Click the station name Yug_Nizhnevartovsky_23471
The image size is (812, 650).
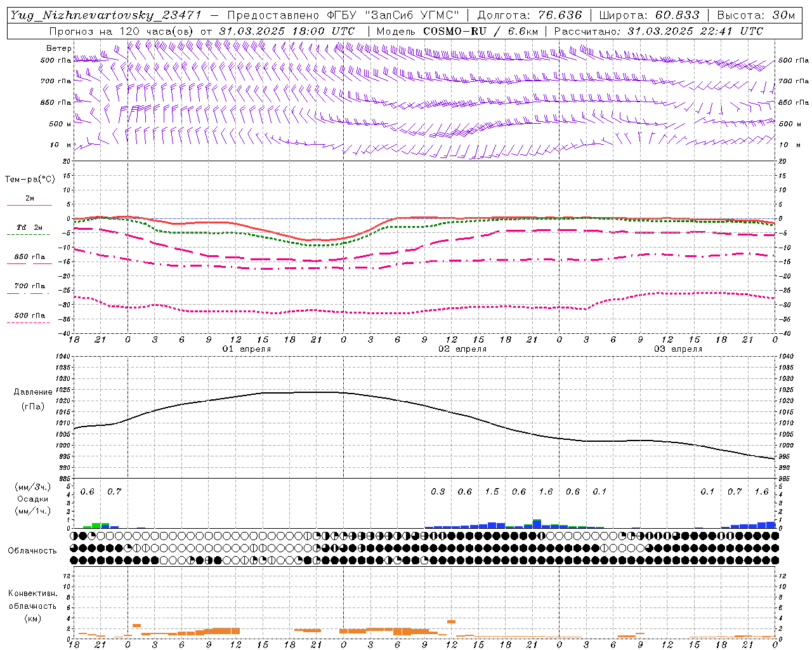pos(106,15)
